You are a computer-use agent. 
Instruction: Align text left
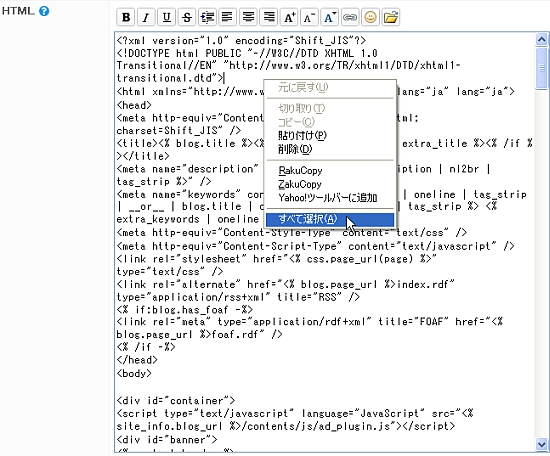coord(228,17)
